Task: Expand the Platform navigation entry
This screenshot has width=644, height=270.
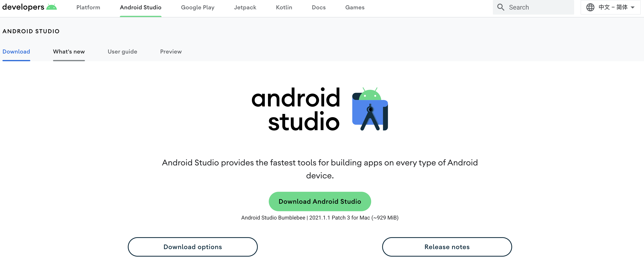Action: (88, 7)
